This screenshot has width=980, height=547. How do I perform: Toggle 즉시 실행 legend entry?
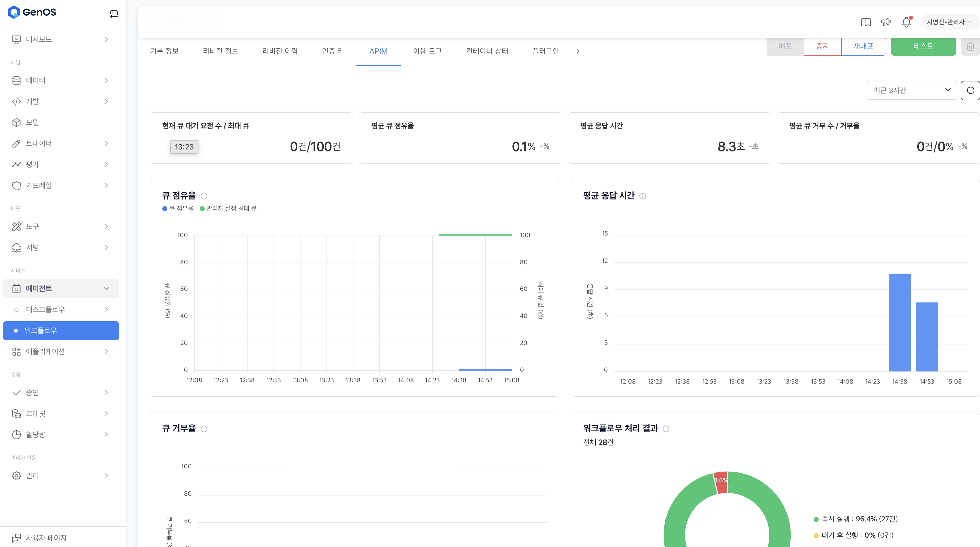(855, 519)
